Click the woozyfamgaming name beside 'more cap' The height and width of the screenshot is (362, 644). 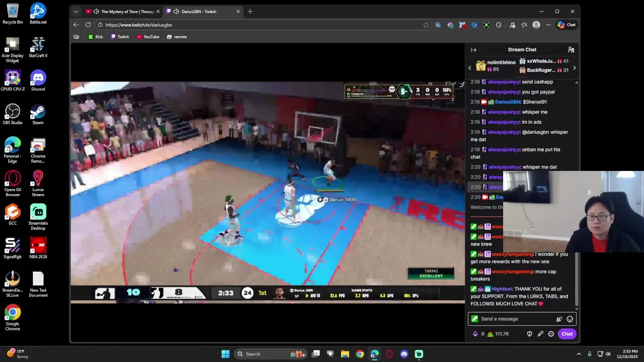[512, 271]
